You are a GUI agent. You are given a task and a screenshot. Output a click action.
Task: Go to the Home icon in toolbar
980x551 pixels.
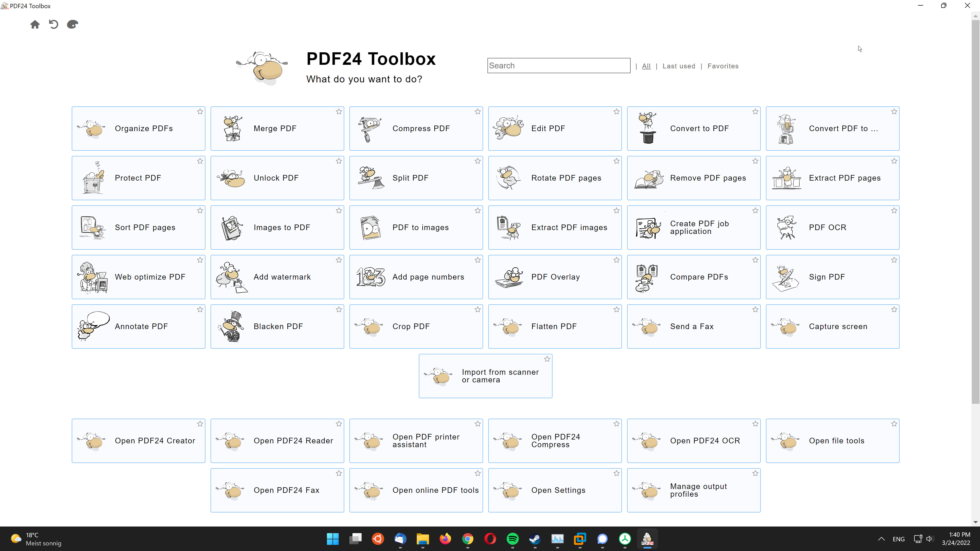[x=35, y=25]
